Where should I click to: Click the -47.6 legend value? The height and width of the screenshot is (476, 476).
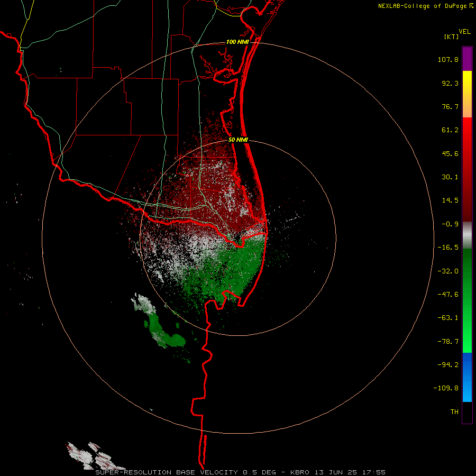[448, 295]
